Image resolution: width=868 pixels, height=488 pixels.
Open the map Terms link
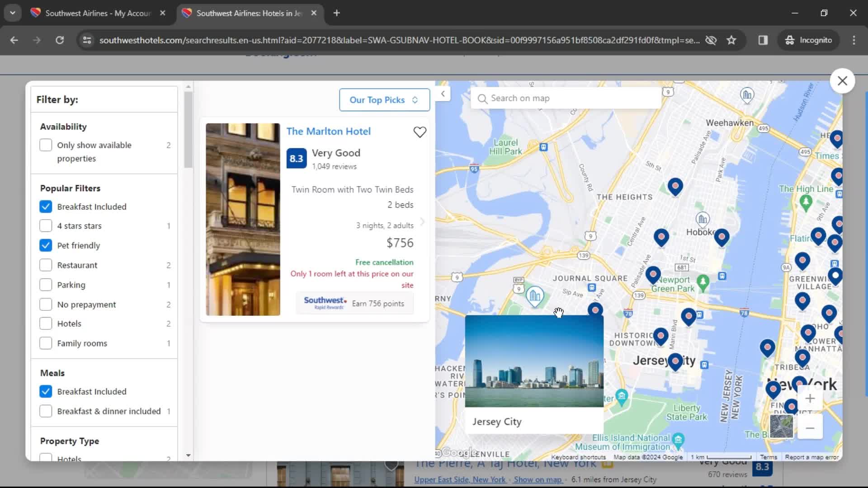[768, 457]
